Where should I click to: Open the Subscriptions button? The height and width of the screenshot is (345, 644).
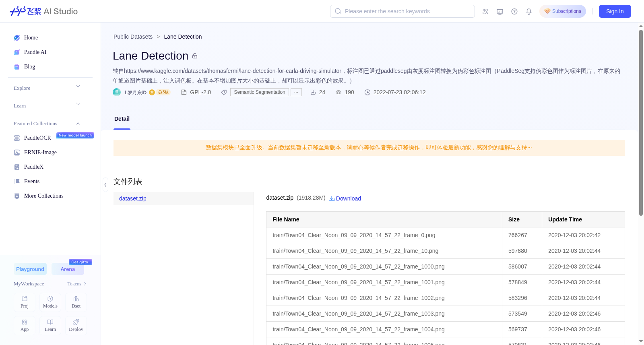pyautogui.click(x=563, y=11)
